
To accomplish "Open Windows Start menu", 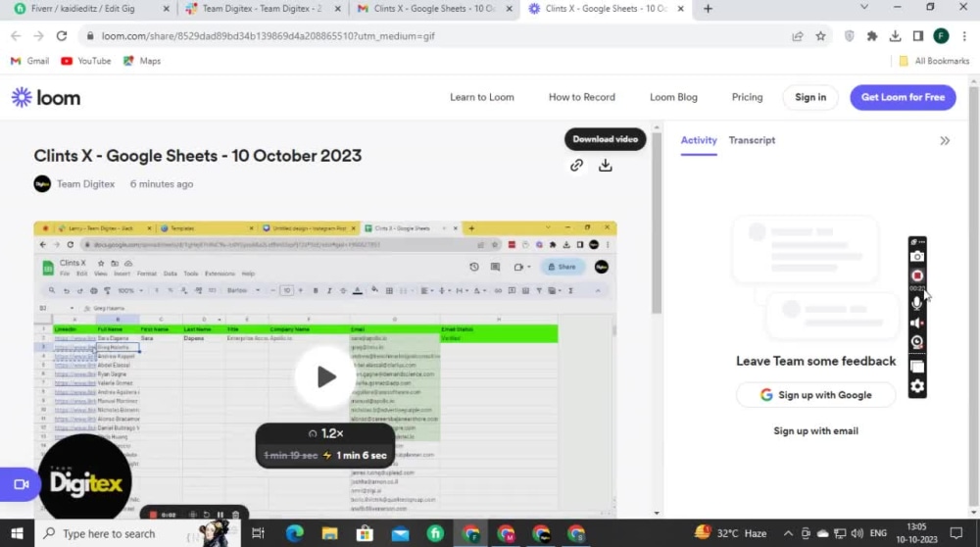I will 17,533.
